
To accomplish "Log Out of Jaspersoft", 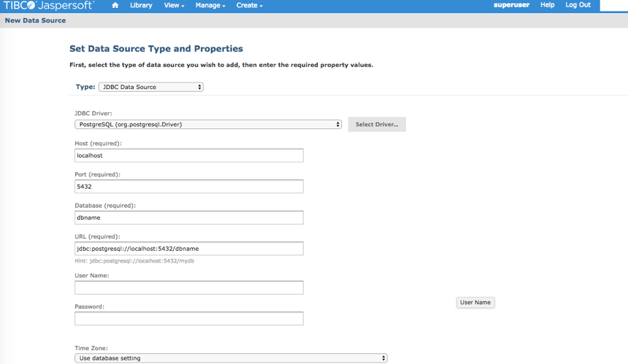I will click(578, 5).
